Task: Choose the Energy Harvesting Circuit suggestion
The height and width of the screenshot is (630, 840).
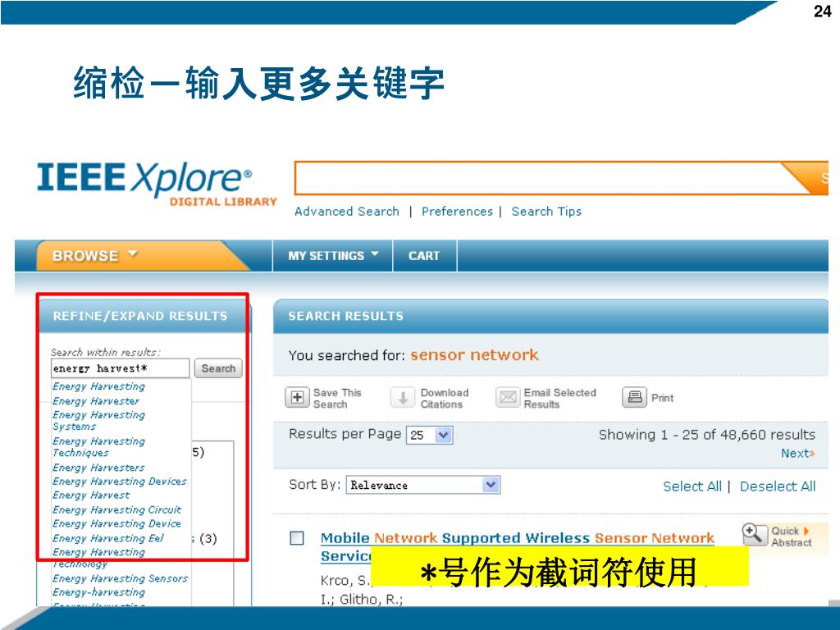Action: (116, 509)
